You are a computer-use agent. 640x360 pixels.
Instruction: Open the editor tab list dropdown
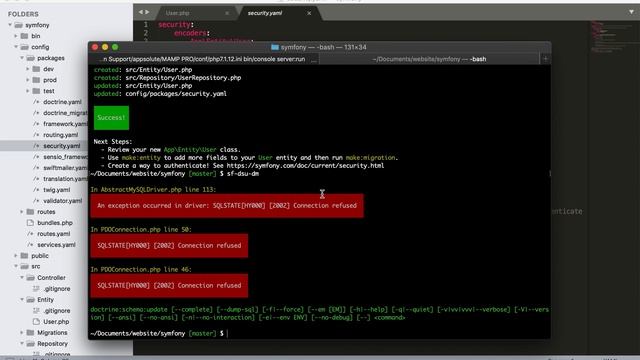pos(631,12)
